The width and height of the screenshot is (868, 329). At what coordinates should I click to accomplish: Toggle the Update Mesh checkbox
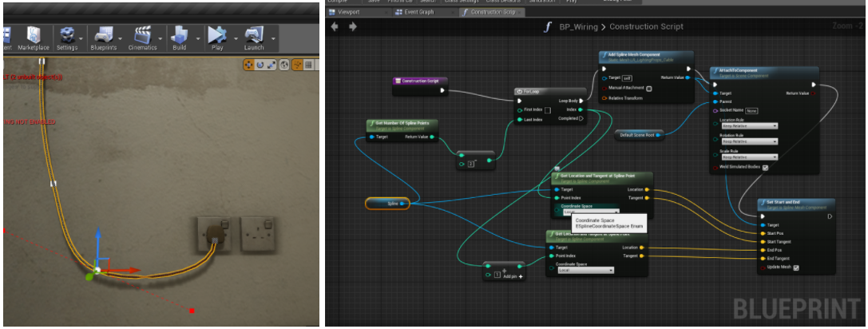point(796,268)
